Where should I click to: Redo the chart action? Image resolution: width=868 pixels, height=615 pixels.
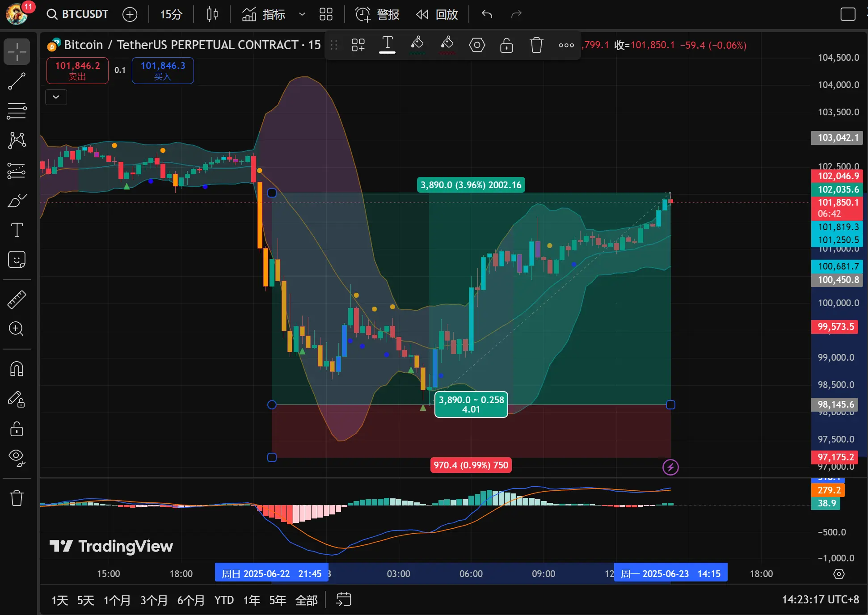point(516,14)
